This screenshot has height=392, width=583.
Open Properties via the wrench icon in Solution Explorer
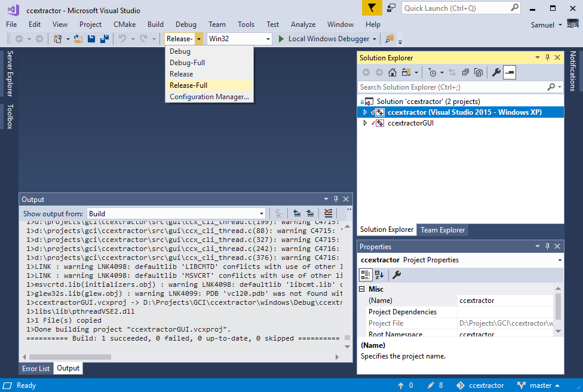click(x=496, y=72)
